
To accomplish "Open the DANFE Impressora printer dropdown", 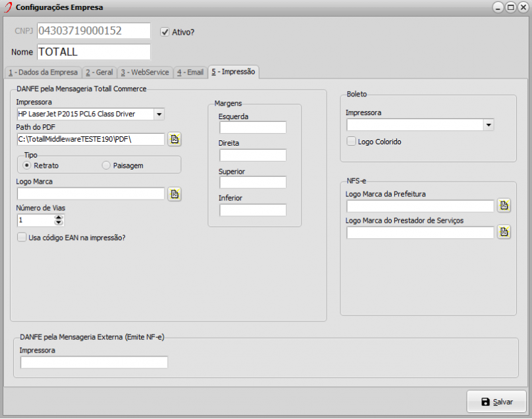I will 158,114.
